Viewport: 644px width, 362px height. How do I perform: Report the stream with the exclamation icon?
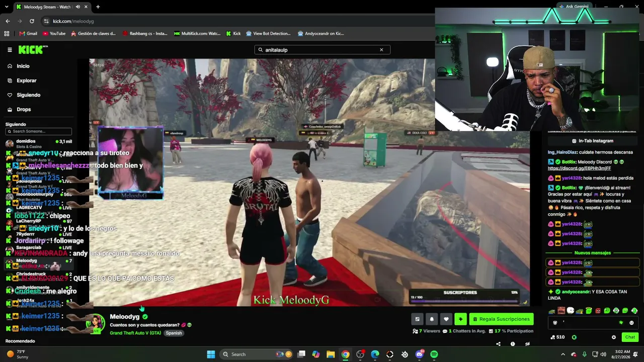click(x=513, y=344)
